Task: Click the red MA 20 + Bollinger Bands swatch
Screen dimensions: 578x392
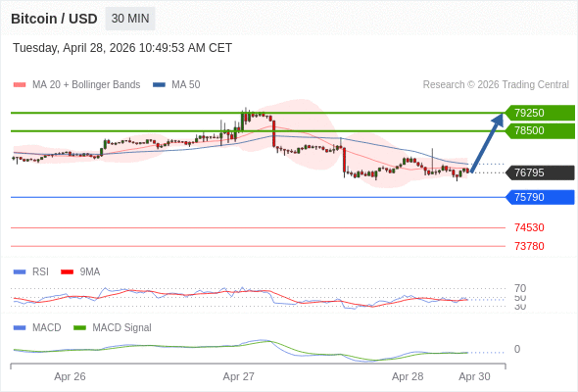Action: pyautogui.click(x=20, y=85)
